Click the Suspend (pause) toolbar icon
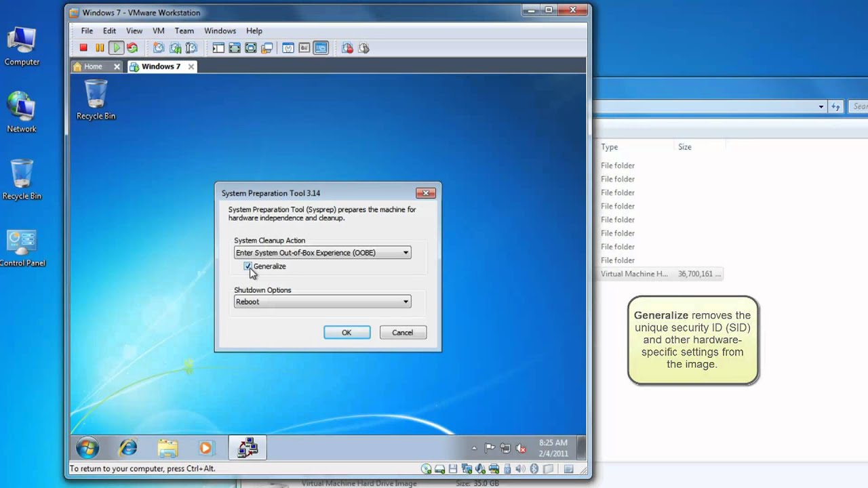The image size is (868, 488). pos(100,48)
